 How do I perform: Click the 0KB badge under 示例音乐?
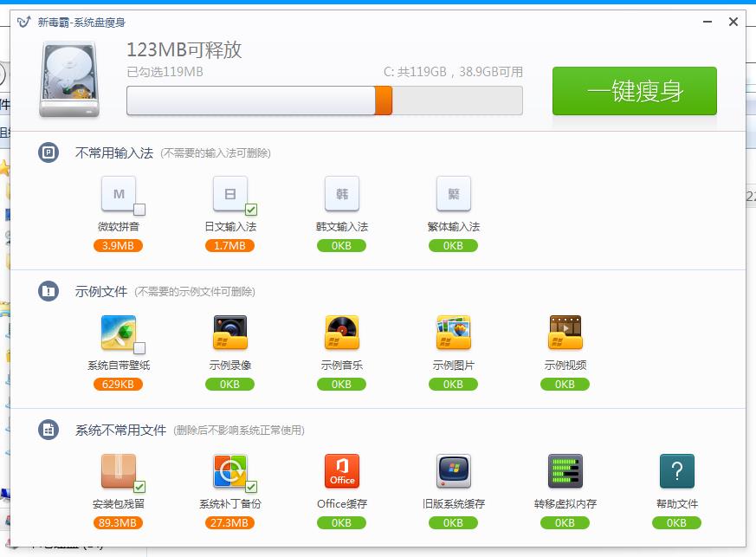tap(341, 385)
